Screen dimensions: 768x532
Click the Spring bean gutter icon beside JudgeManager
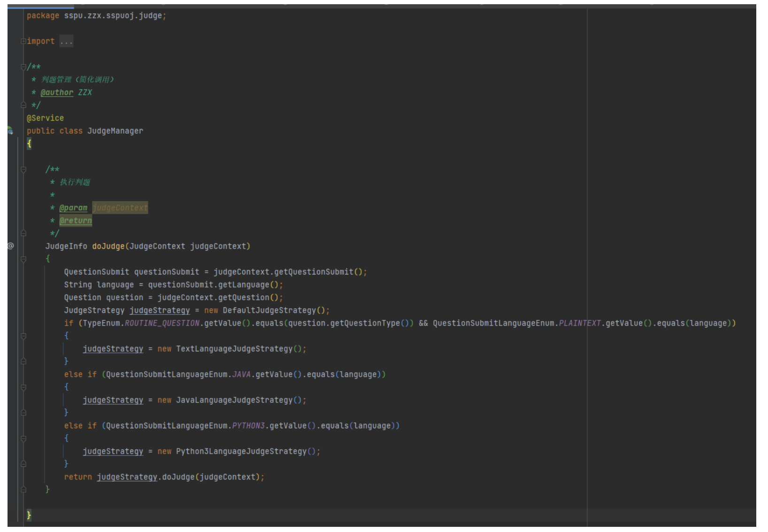point(10,131)
